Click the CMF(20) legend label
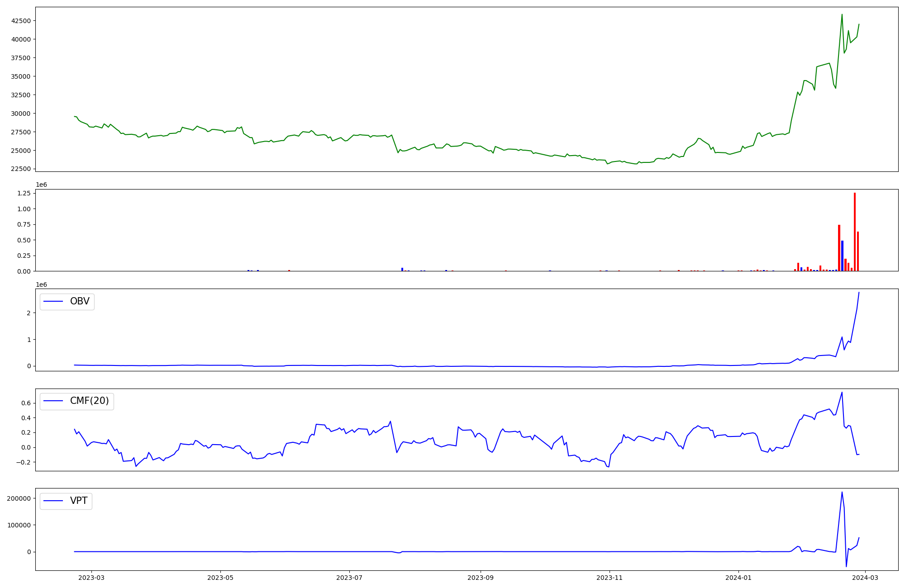This screenshot has height=588, width=905. [x=89, y=401]
